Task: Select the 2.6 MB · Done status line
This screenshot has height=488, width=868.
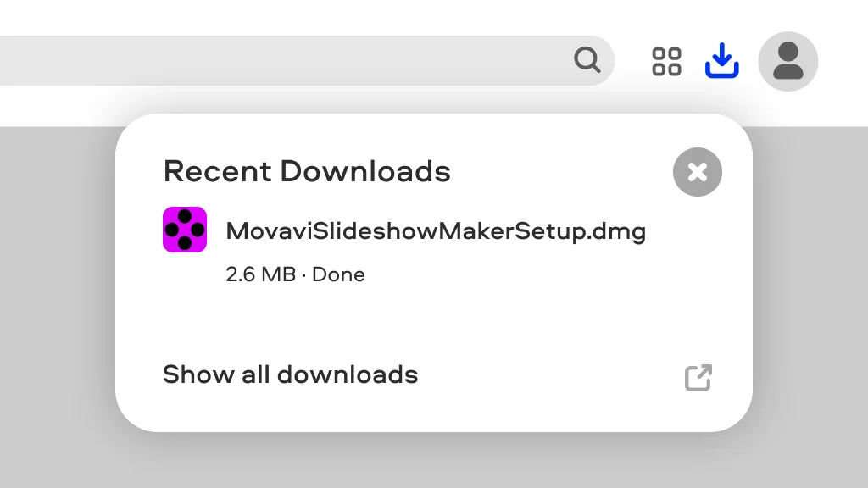Action: [x=296, y=274]
